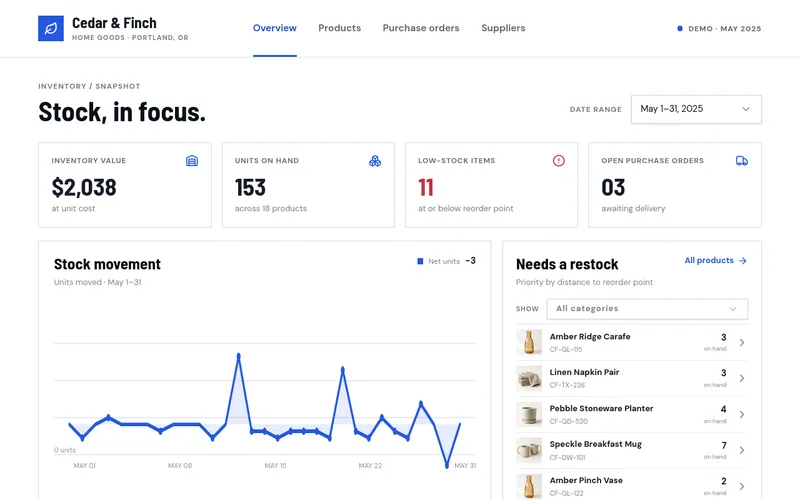Click the chevron next to Speckle Breakfast Mug
The width and height of the screenshot is (800, 500).
[x=742, y=450]
